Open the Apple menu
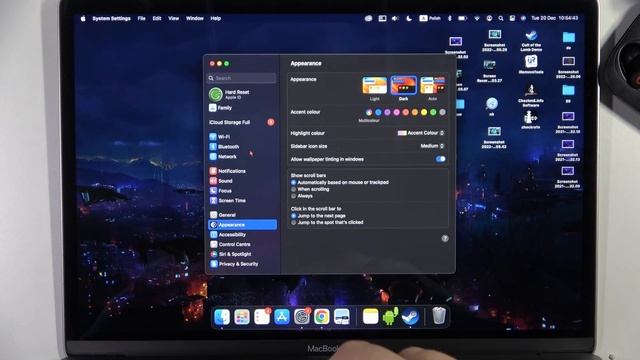640x360 pixels. pyautogui.click(x=83, y=18)
